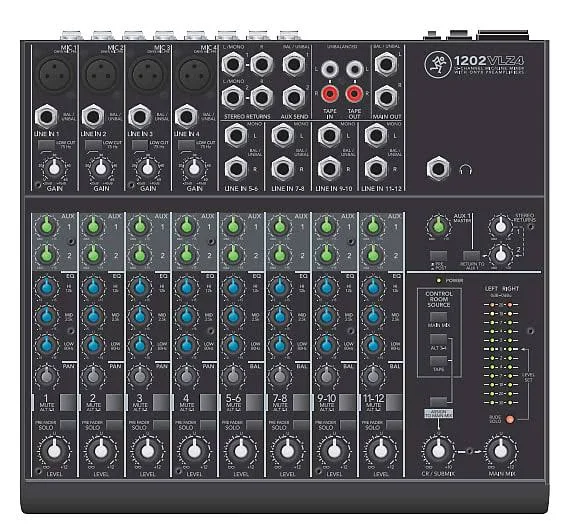This screenshot has height=532, width=578.
Task: Select the LINE IN 4 jack
Action: pos(186,117)
